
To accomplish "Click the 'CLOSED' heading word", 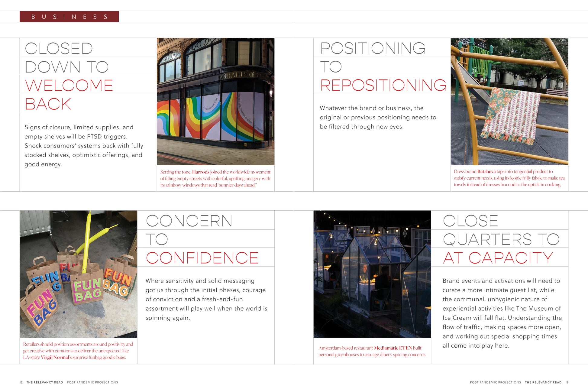I will click(x=59, y=49).
